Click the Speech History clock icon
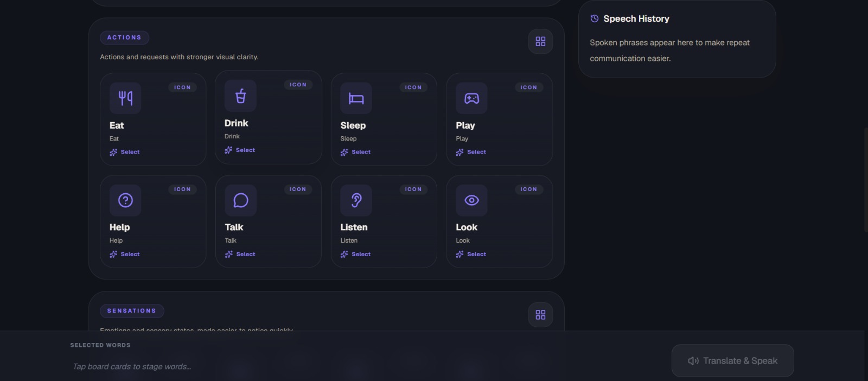The image size is (868, 381). (595, 18)
